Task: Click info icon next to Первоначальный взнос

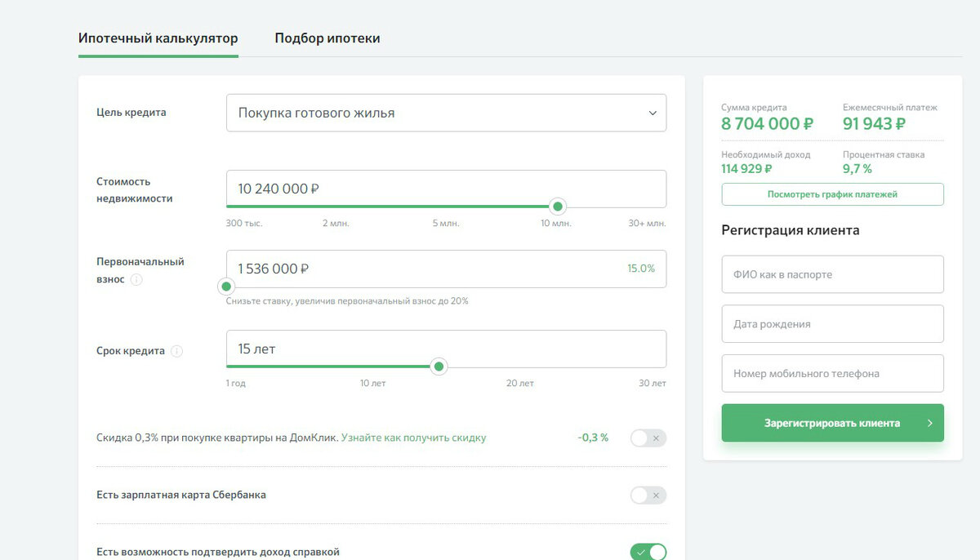Action: [136, 279]
